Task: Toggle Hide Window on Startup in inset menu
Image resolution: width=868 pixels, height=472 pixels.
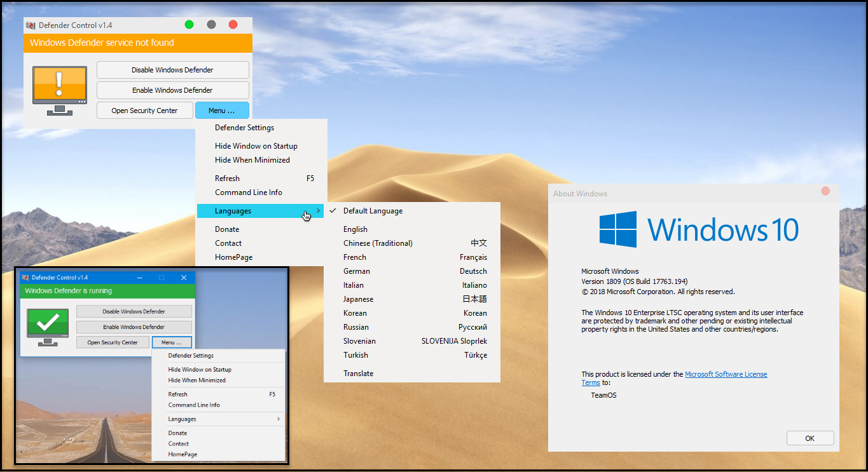Action: coord(219,370)
